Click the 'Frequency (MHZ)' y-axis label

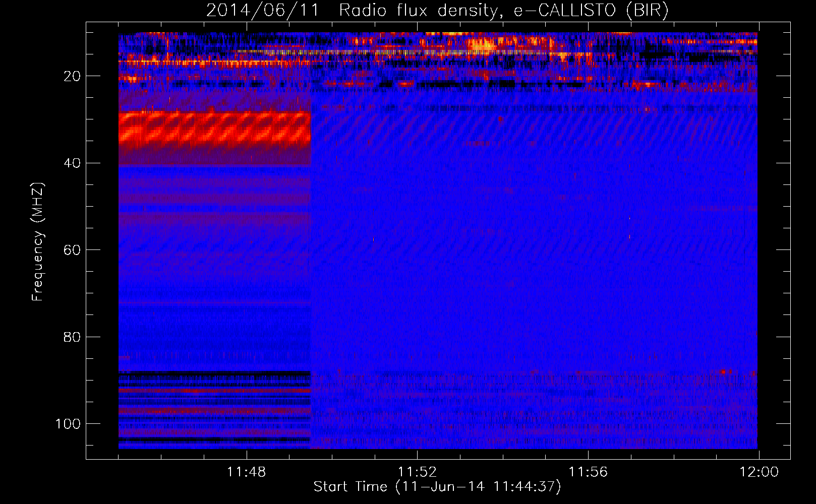(x=38, y=242)
